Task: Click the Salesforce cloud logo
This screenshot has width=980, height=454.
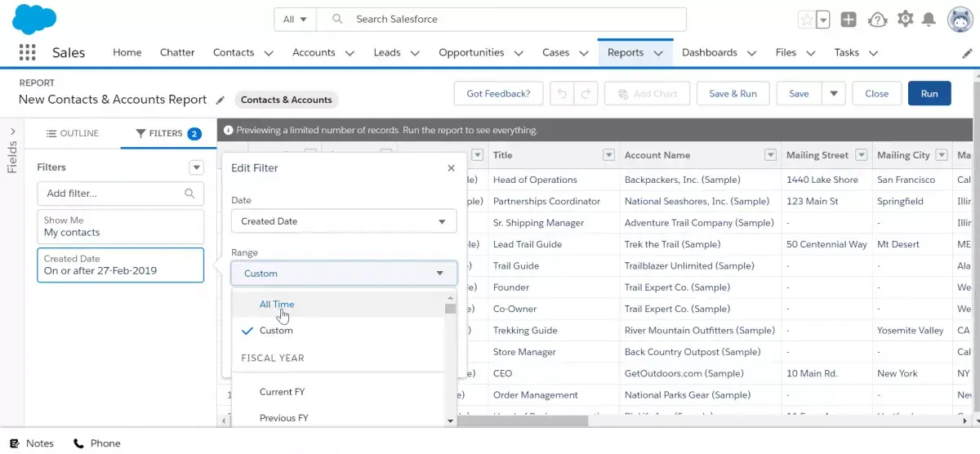Action: click(x=34, y=19)
